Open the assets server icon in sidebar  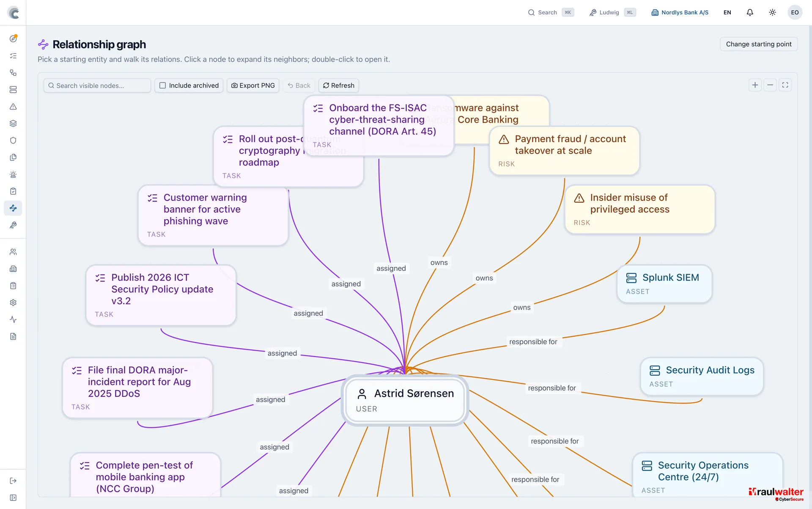coord(13,90)
